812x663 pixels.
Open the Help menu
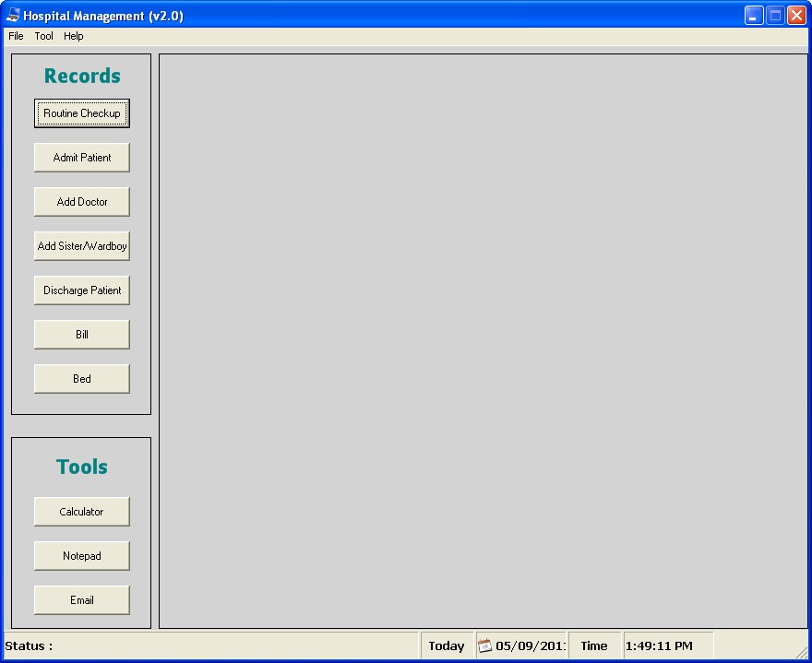point(73,36)
